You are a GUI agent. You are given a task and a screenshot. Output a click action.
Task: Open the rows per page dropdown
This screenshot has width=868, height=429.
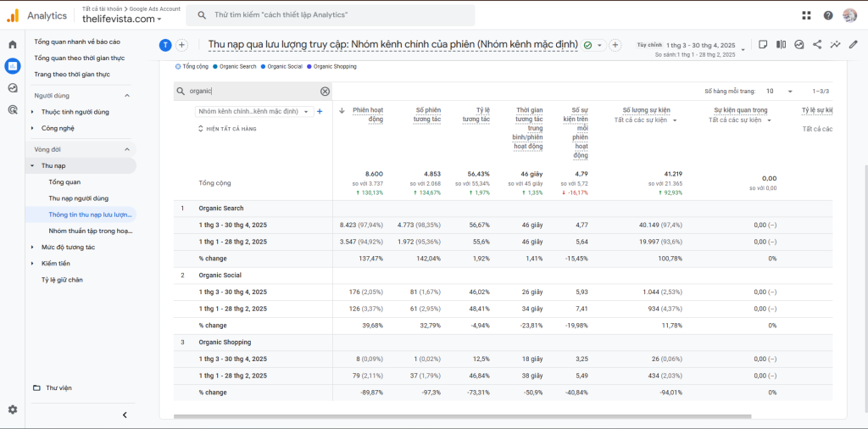click(x=780, y=92)
